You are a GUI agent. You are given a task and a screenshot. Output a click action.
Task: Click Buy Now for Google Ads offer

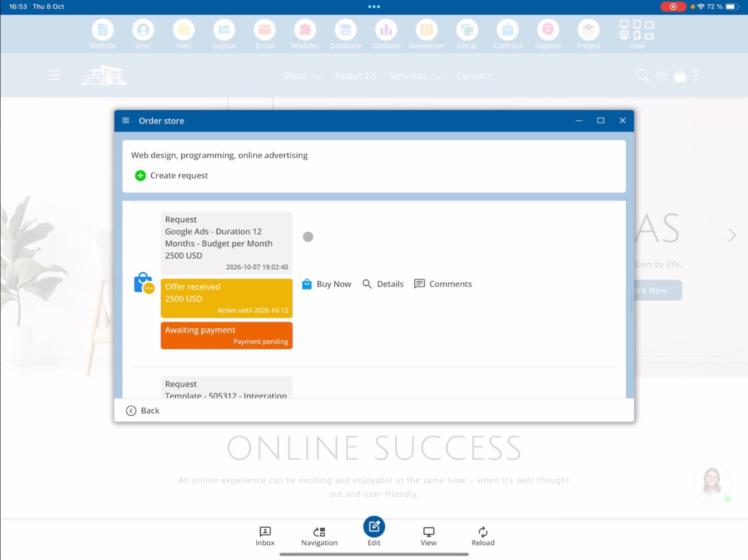tap(327, 284)
